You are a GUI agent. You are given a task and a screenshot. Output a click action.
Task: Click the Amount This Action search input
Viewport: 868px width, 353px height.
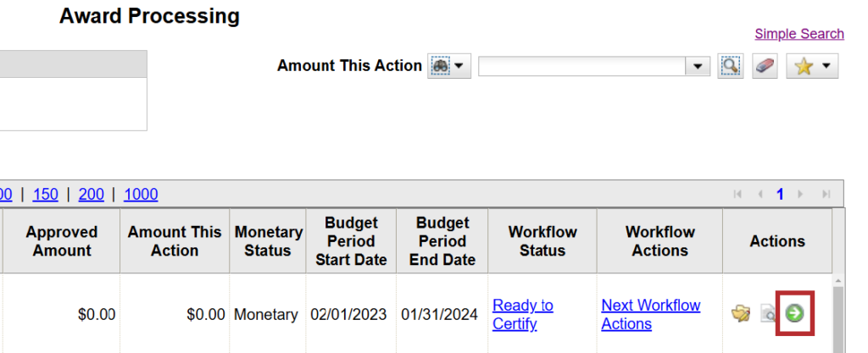click(582, 66)
